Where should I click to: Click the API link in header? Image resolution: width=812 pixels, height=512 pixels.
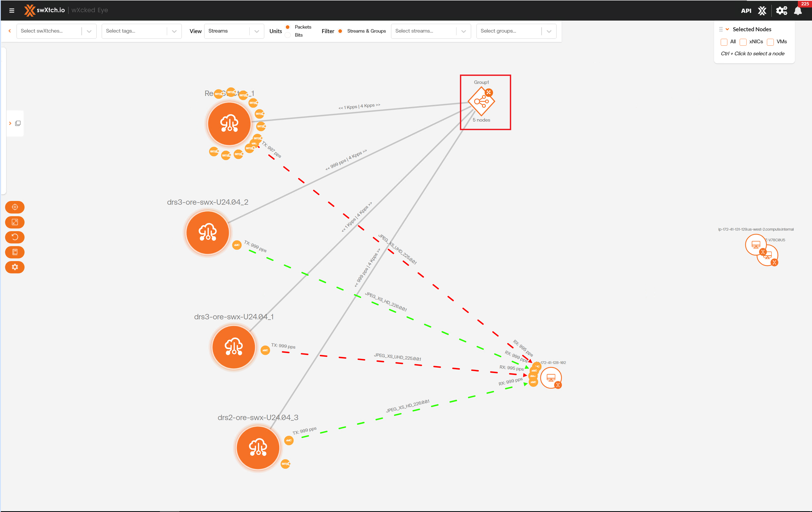coord(746,11)
